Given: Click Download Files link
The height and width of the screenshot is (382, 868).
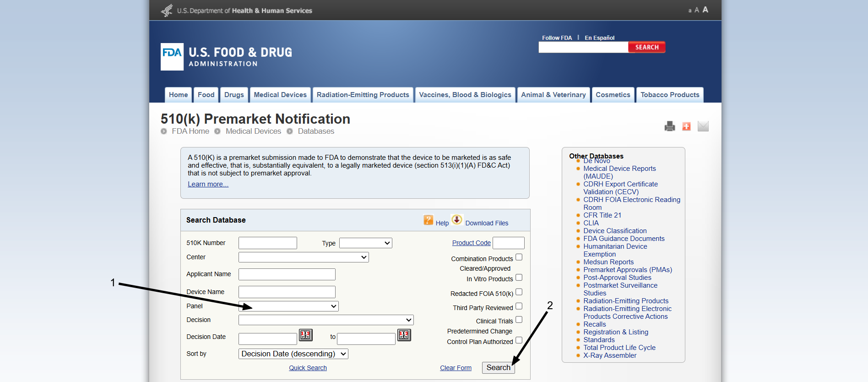Looking at the screenshot, I should pos(487,223).
